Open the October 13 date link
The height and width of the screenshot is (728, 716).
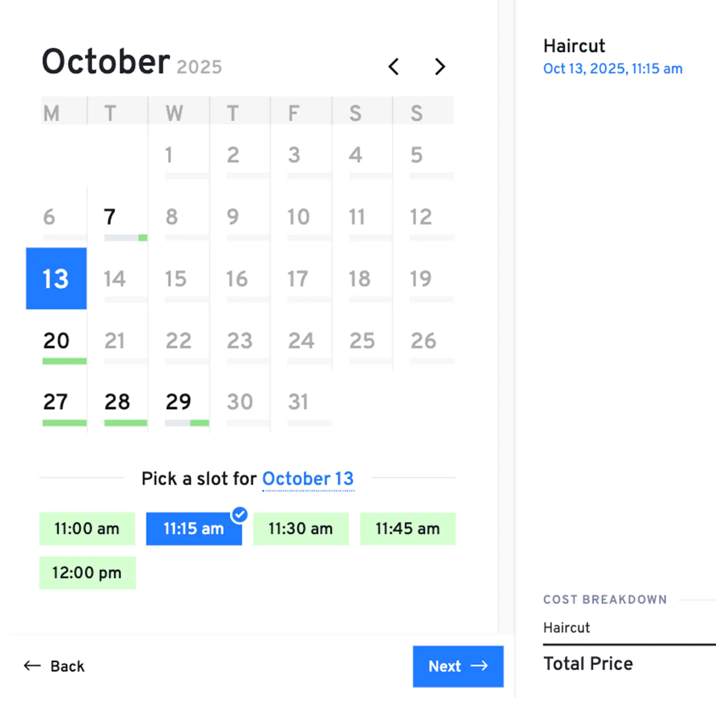[x=308, y=478]
